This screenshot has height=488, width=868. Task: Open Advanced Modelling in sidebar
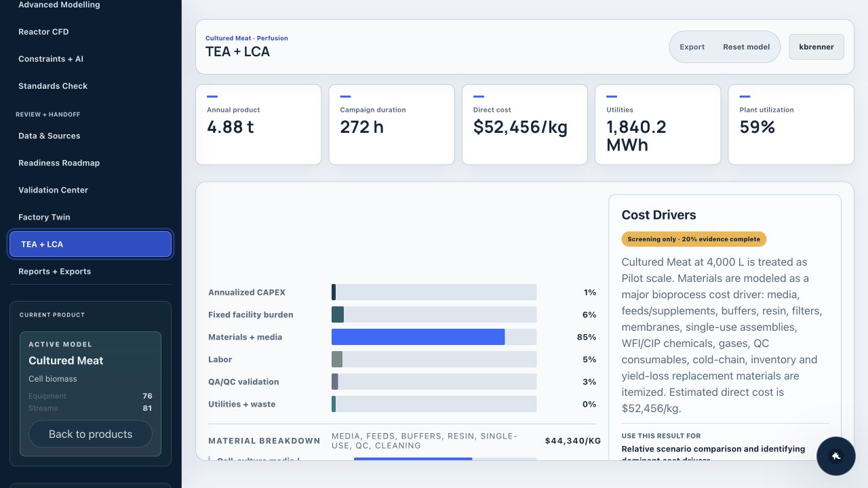90,5
